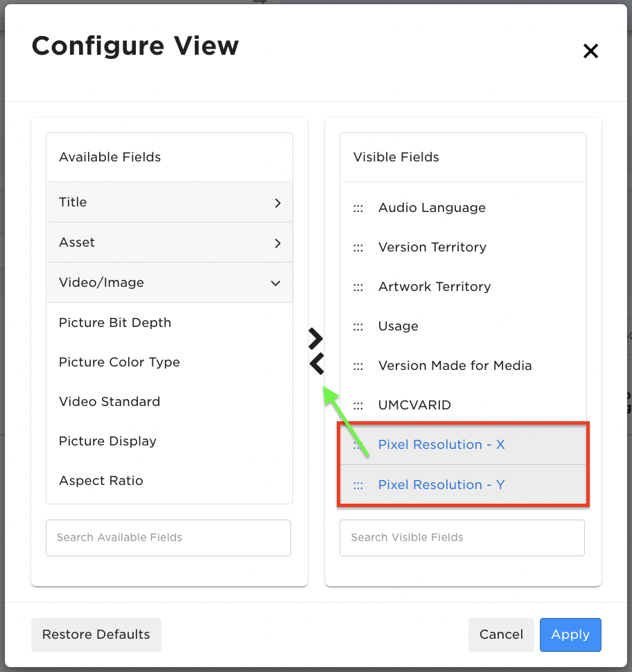This screenshot has width=632, height=672.
Task: Click drag handle beside Pixel Resolution - Y
Action: [x=358, y=485]
